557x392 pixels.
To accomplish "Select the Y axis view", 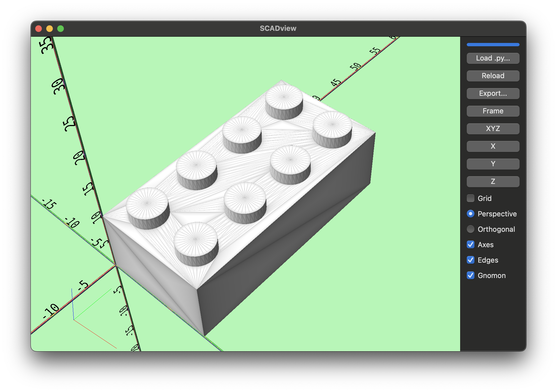I will coord(493,164).
